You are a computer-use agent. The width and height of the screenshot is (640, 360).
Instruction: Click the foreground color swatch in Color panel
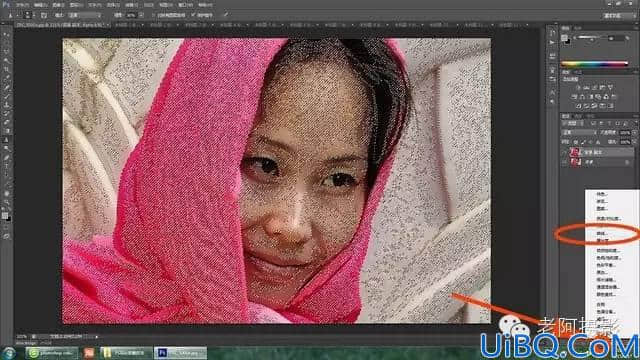(564, 38)
